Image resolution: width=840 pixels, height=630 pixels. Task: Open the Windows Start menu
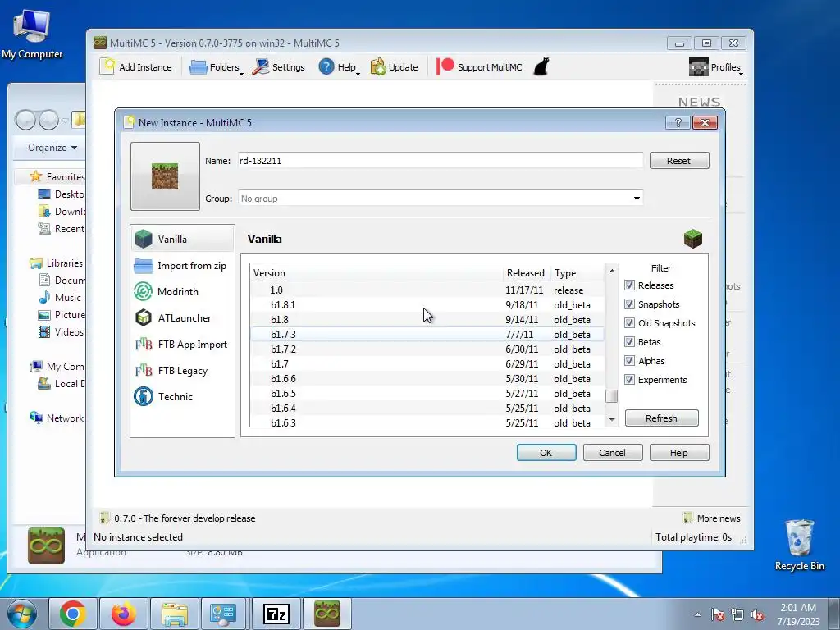tap(22, 614)
